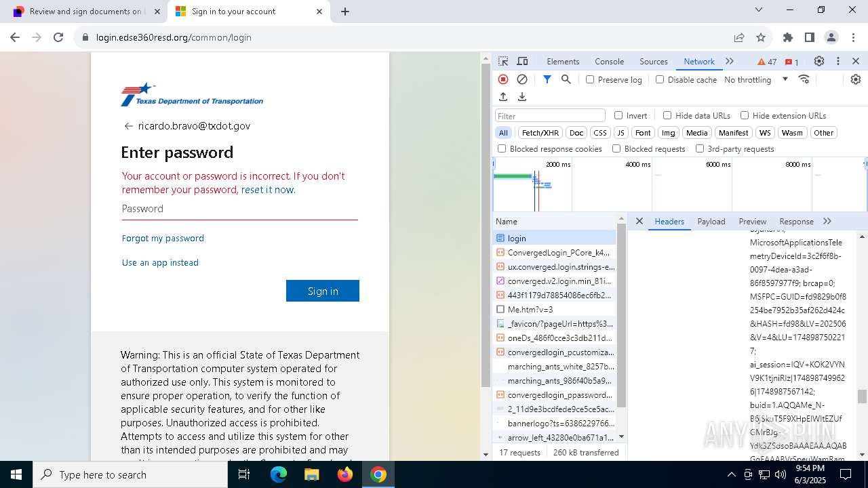
Task: Toggle the device toolbar icon
Action: 522,61
